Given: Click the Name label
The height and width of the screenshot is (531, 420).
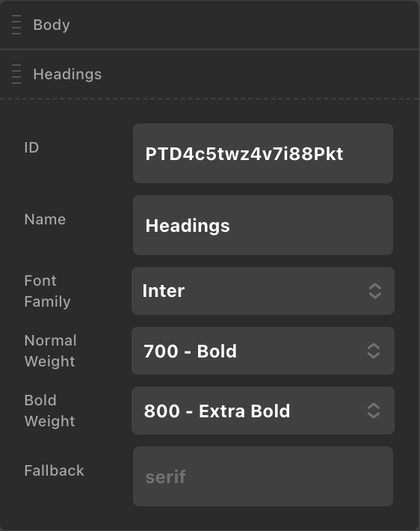Looking at the screenshot, I should click(x=45, y=219).
